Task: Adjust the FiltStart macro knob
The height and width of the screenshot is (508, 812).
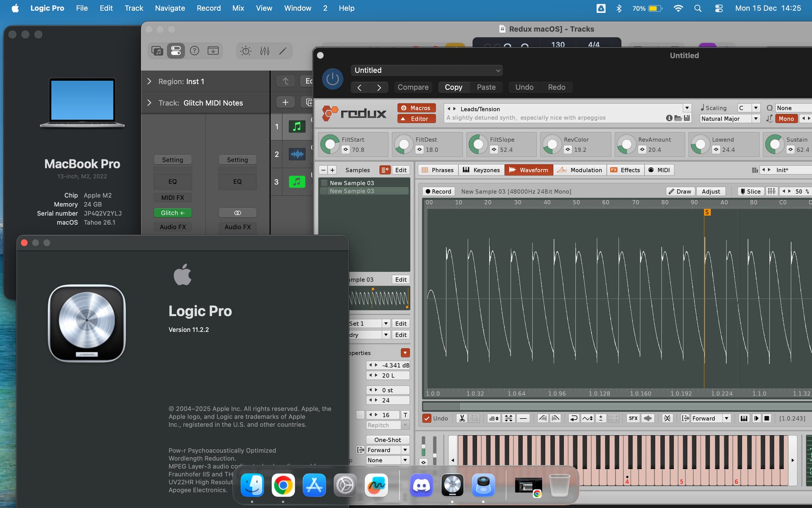Action: click(x=330, y=144)
